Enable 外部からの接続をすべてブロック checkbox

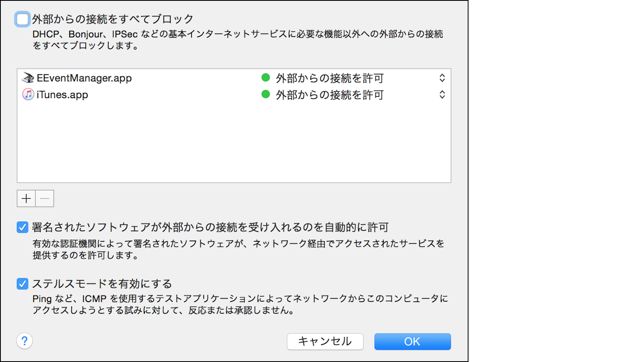tap(23, 19)
